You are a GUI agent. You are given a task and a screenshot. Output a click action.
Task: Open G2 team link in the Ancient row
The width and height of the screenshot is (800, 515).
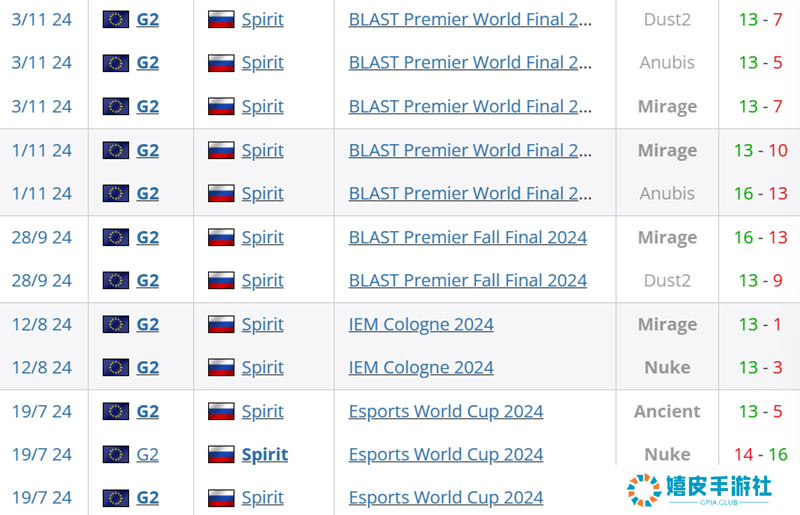148,411
